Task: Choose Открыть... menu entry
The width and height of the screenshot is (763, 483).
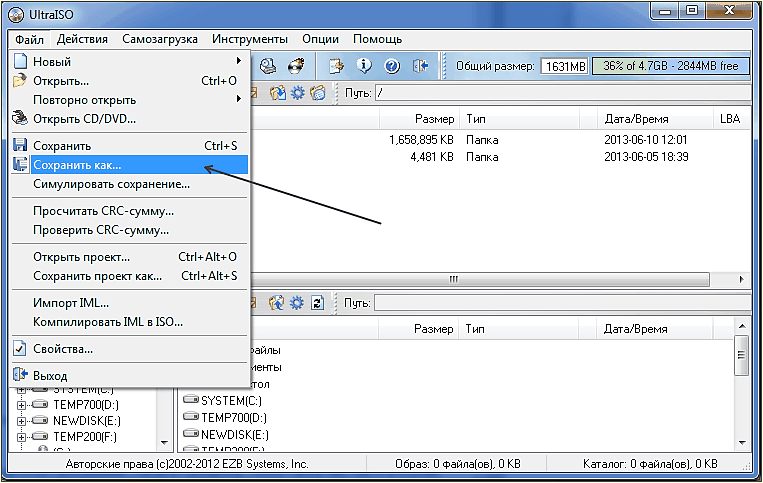Action: [130, 81]
